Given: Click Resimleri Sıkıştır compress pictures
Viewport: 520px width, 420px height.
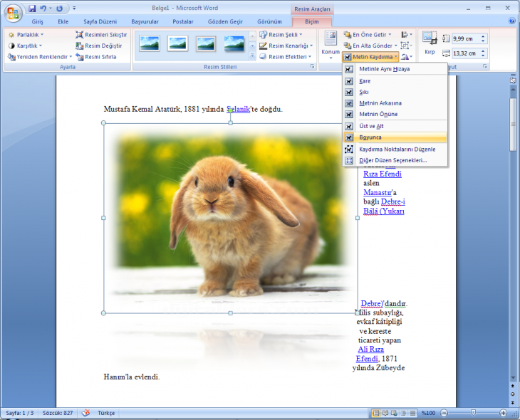Looking at the screenshot, I should pos(101,34).
